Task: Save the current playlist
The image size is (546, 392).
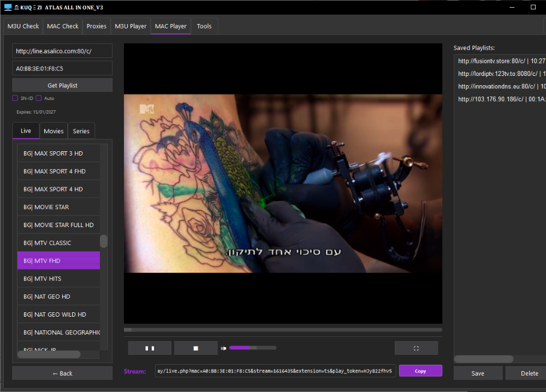Action: (x=478, y=373)
